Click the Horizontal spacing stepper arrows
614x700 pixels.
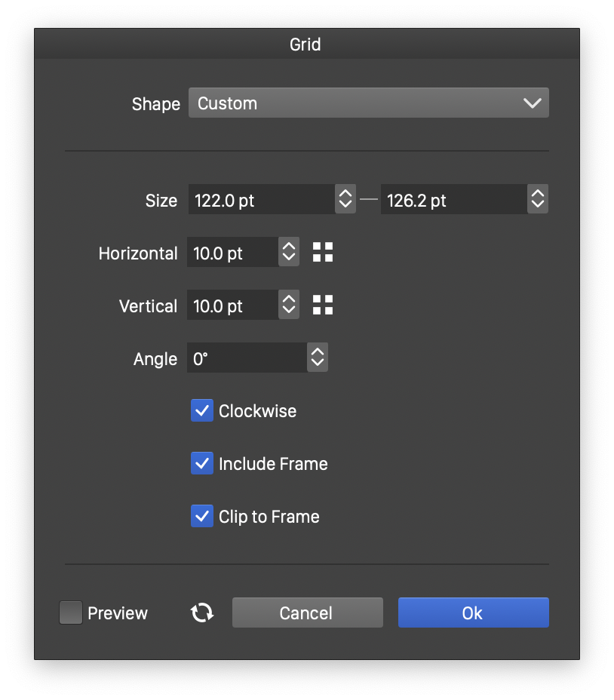pyautogui.click(x=289, y=253)
